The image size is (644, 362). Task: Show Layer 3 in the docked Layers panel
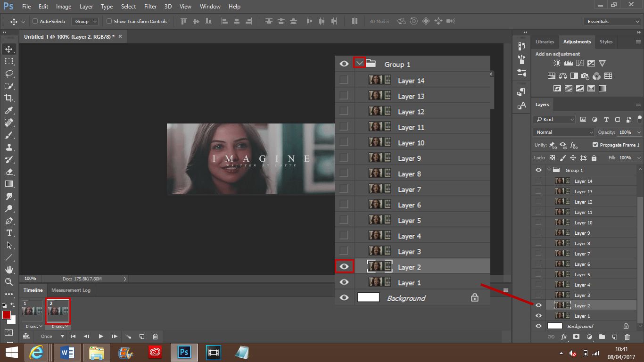tap(538, 295)
